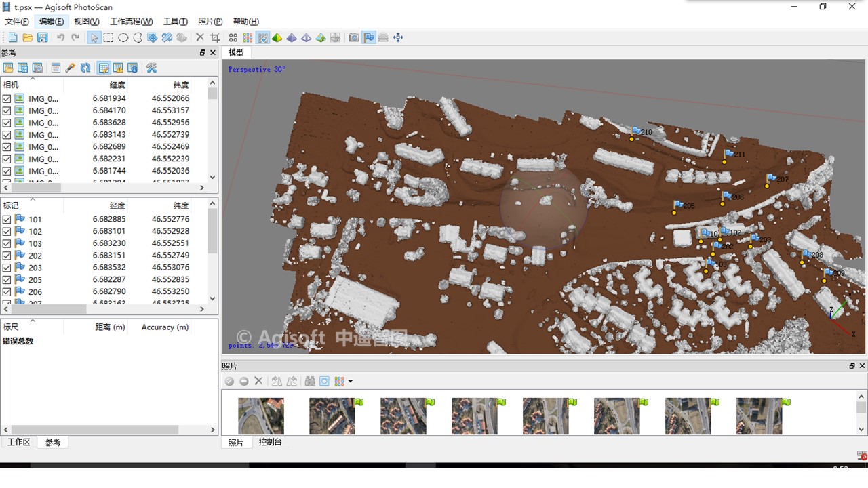Select the first photo thumbnail

pos(261,415)
